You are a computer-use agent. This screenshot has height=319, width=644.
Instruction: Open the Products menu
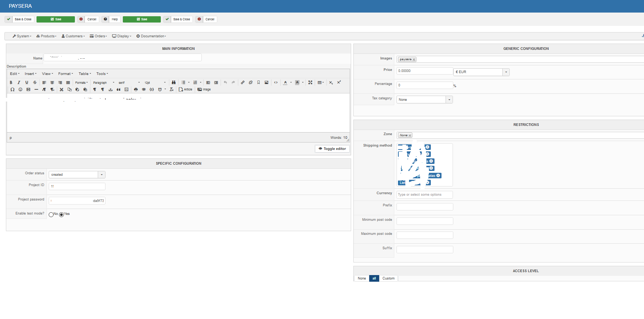(46, 36)
